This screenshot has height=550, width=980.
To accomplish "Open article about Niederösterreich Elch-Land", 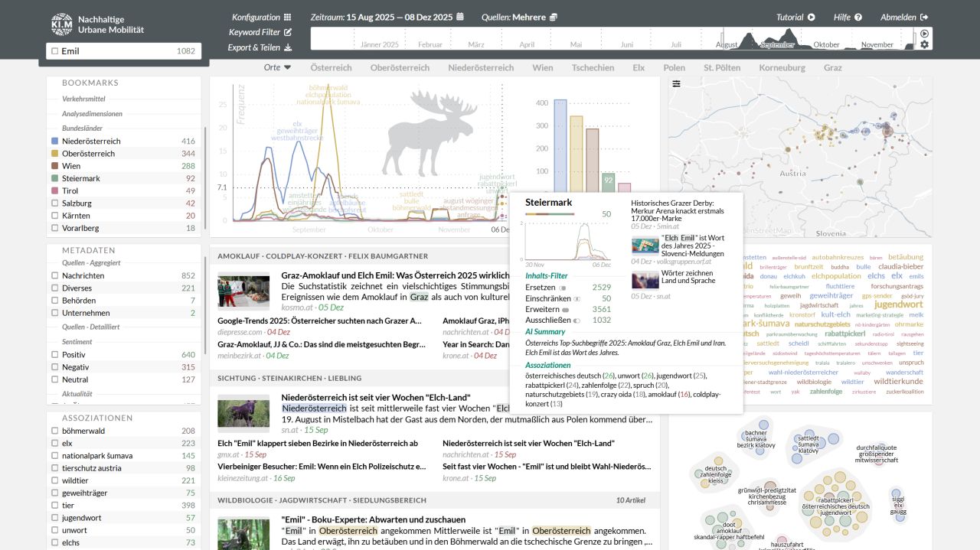I will pos(375,398).
